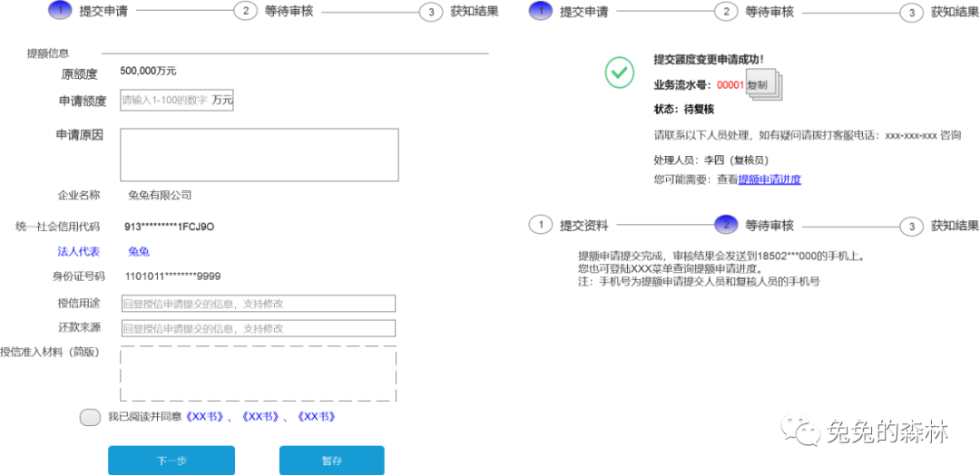Image resolution: width=980 pixels, height=475 pixels.
Task: Click the highlighted step 2 circle beside 提交资料
Action: coord(726,225)
